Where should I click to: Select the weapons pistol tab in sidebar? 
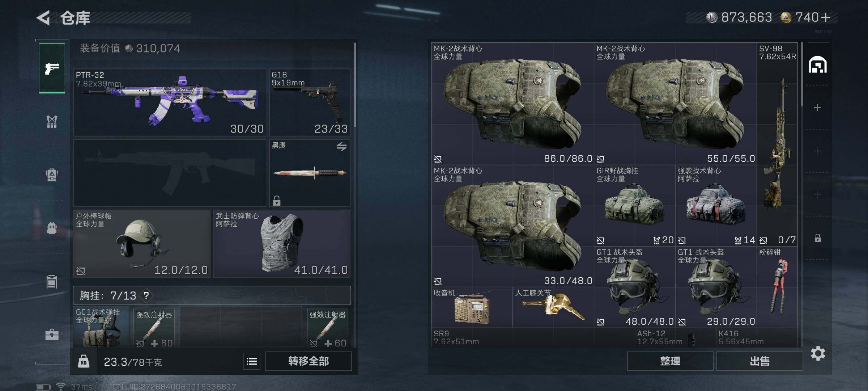pyautogui.click(x=52, y=68)
